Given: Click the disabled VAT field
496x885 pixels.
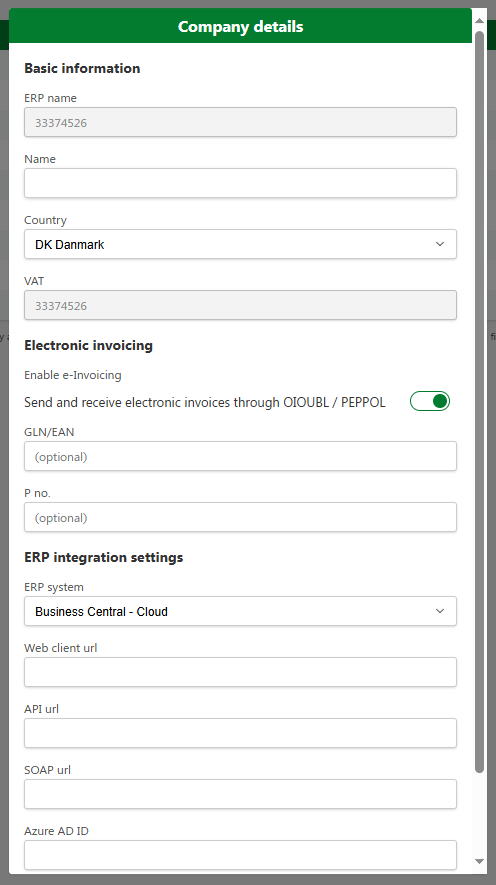Looking at the screenshot, I should coord(240,305).
